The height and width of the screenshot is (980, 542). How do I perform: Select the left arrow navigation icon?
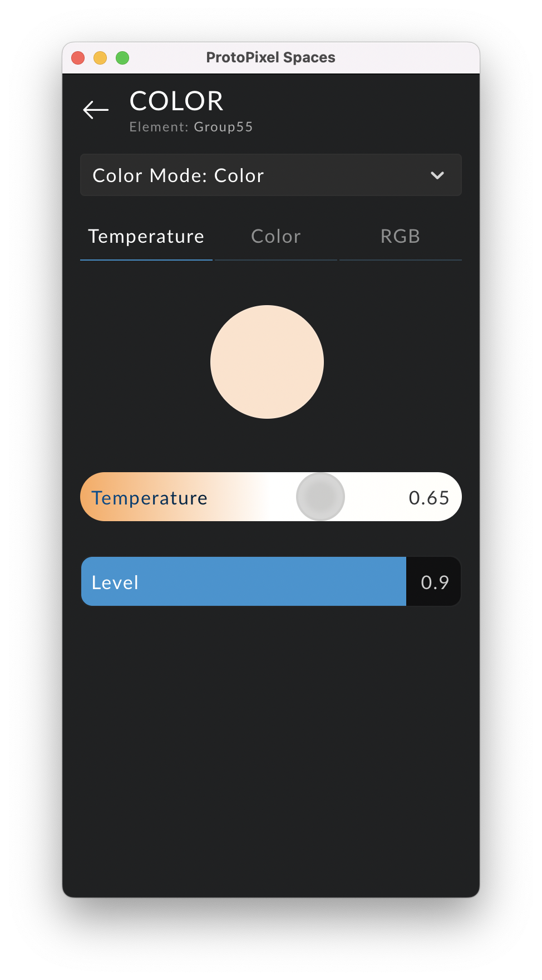[x=95, y=110]
